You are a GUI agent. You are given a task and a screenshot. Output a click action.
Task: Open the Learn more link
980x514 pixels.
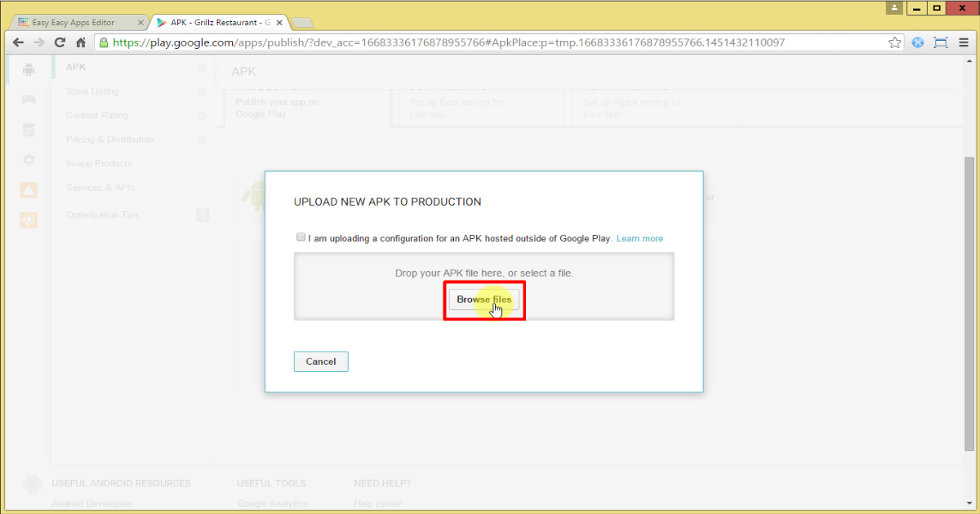coord(639,238)
